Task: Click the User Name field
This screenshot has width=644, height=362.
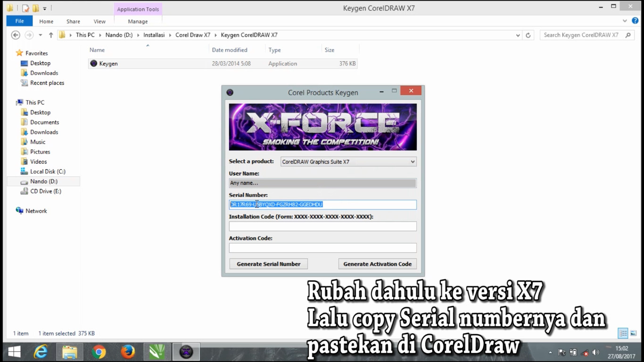Action: pyautogui.click(x=322, y=183)
